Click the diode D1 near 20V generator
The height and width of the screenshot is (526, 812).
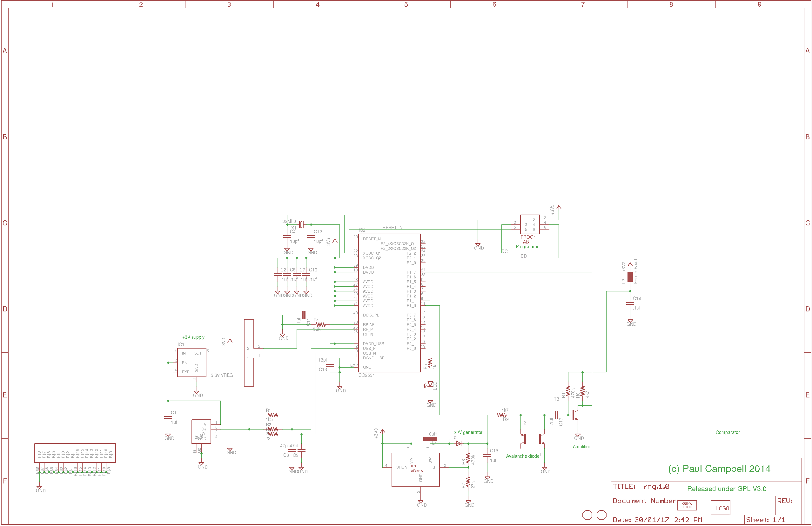tap(459, 443)
